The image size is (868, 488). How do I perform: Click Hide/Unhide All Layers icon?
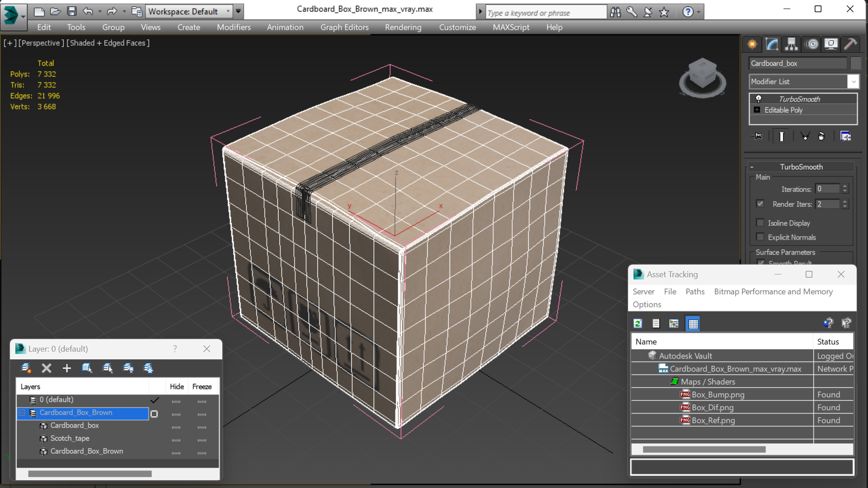[128, 368]
